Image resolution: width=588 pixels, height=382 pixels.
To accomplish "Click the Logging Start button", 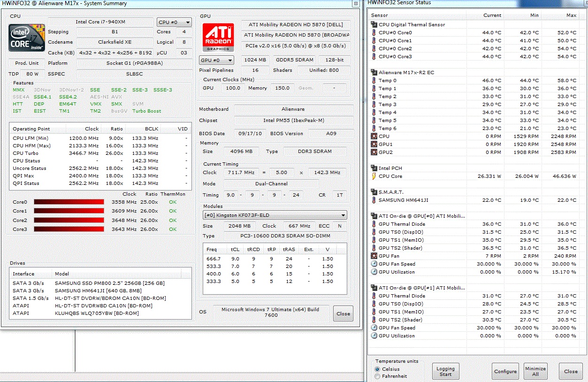I will tap(445, 371).
